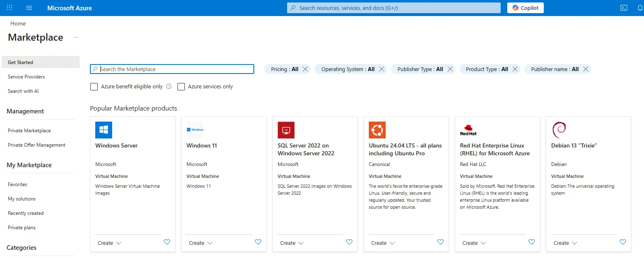Image resolution: width=644 pixels, height=258 pixels.
Task: Click the Categories sidebar heading
Action: point(21,247)
